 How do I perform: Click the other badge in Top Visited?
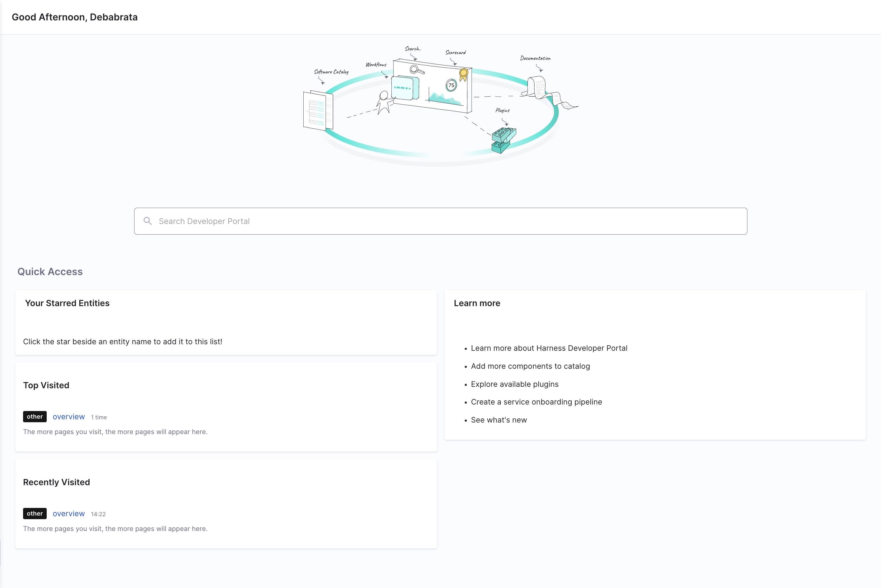[35, 417]
